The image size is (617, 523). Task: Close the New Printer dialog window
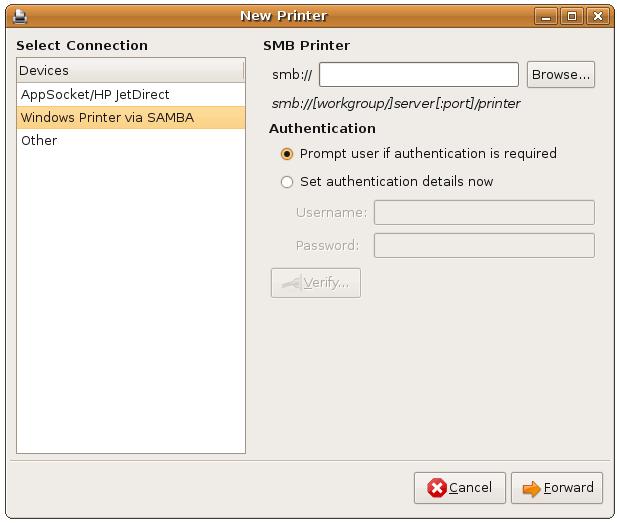[x=597, y=16]
